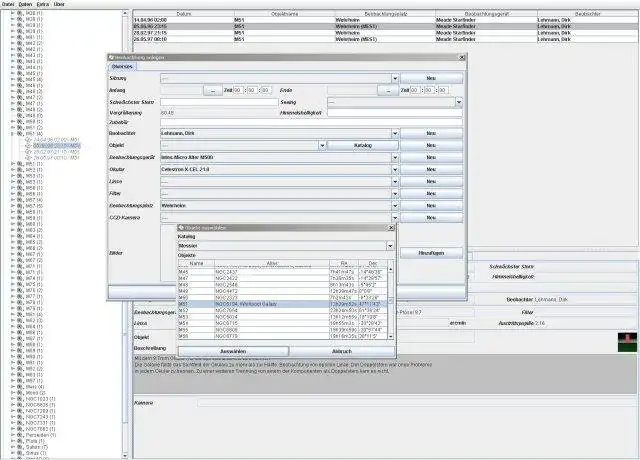Click the date picker button beside Anfang

[x=213, y=90]
